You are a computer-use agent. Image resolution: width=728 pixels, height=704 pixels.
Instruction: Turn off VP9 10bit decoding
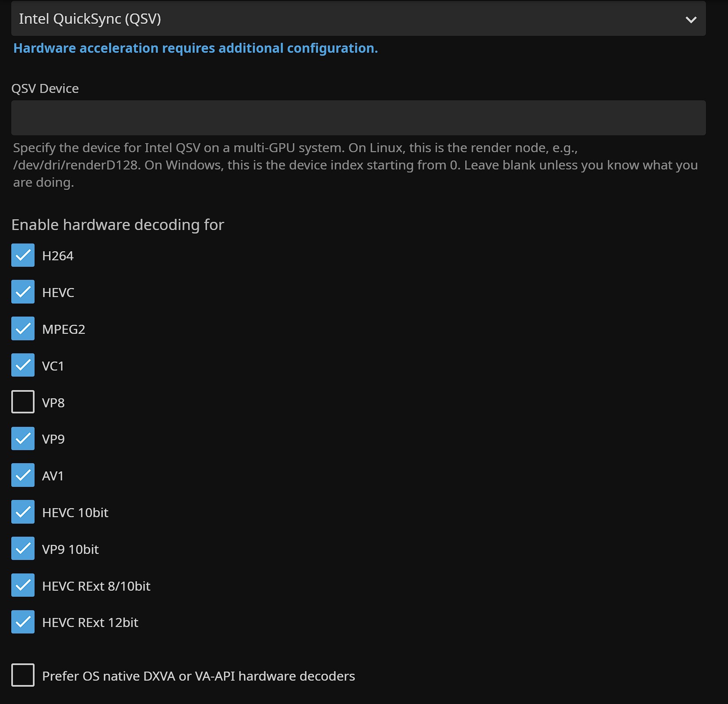pyautogui.click(x=23, y=549)
